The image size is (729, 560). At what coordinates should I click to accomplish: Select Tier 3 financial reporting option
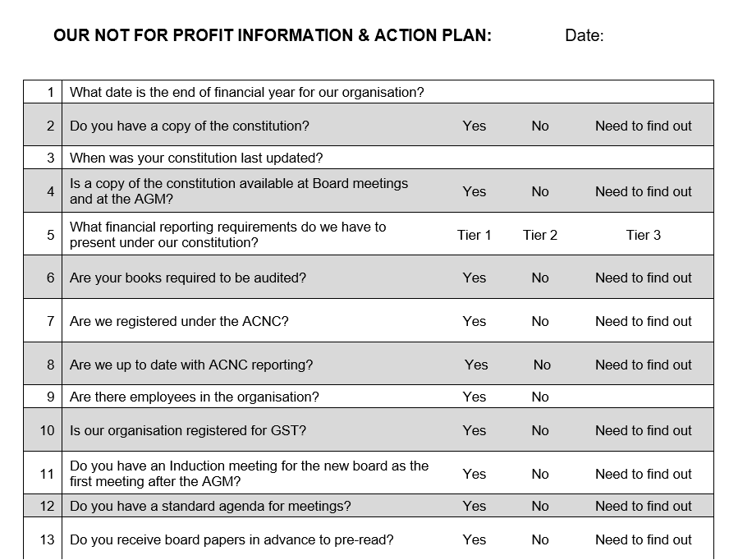(x=643, y=235)
